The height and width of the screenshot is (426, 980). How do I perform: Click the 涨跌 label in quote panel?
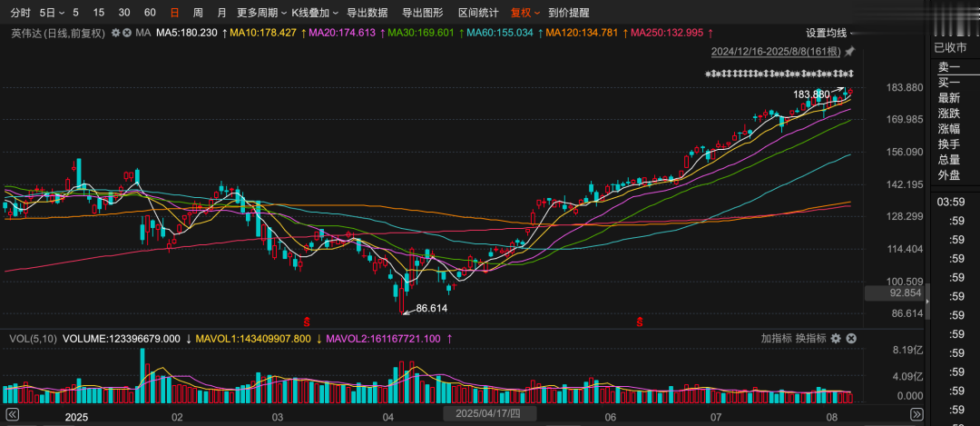tap(949, 114)
